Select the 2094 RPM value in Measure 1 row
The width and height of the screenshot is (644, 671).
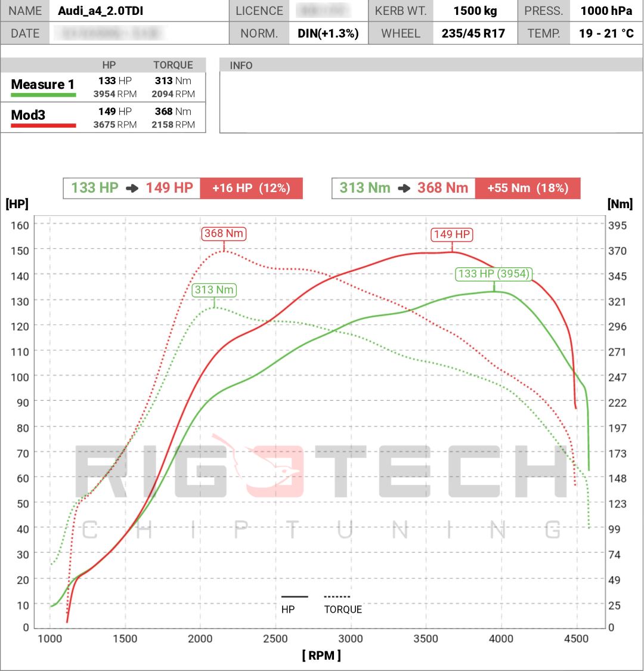pyautogui.click(x=174, y=94)
